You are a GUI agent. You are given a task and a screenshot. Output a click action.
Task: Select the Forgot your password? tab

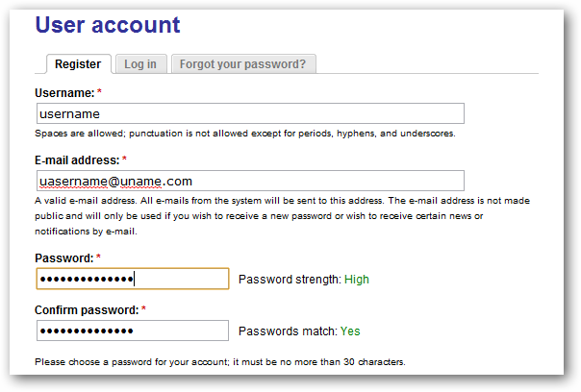242,64
